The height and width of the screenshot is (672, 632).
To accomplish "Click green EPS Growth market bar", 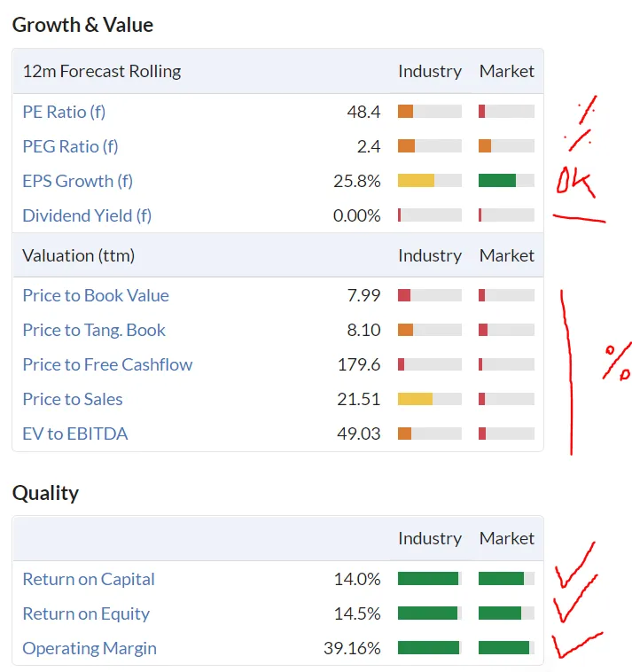I will point(496,181).
